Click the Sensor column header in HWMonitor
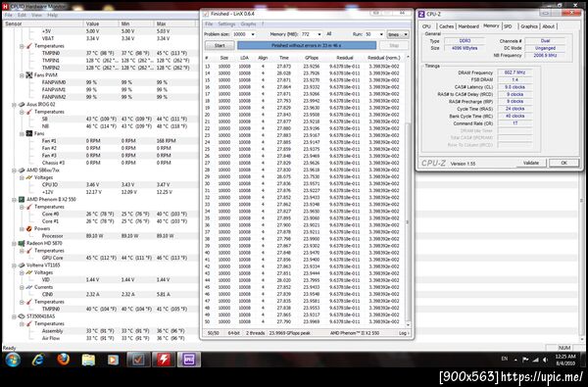588x387 pixels. (42, 24)
